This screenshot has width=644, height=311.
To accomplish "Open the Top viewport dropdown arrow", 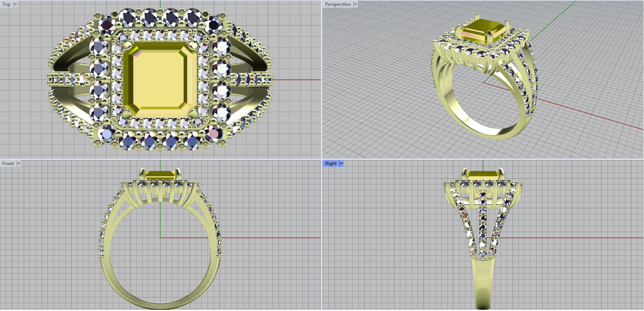I will pyautogui.click(x=16, y=4).
